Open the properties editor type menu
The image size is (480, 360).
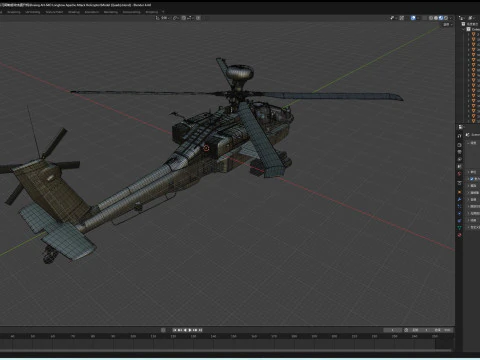(460, 127)
